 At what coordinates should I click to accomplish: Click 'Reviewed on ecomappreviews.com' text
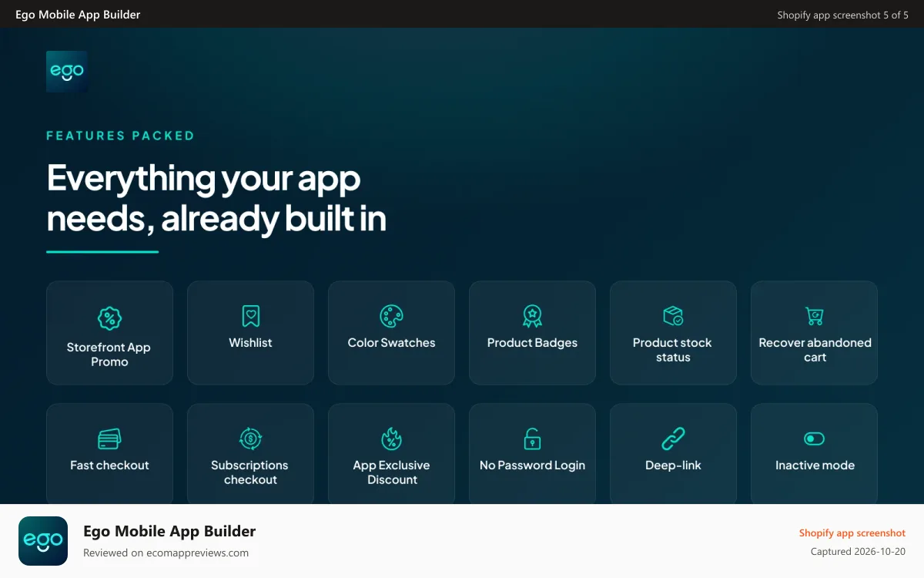tap(166, 553)
